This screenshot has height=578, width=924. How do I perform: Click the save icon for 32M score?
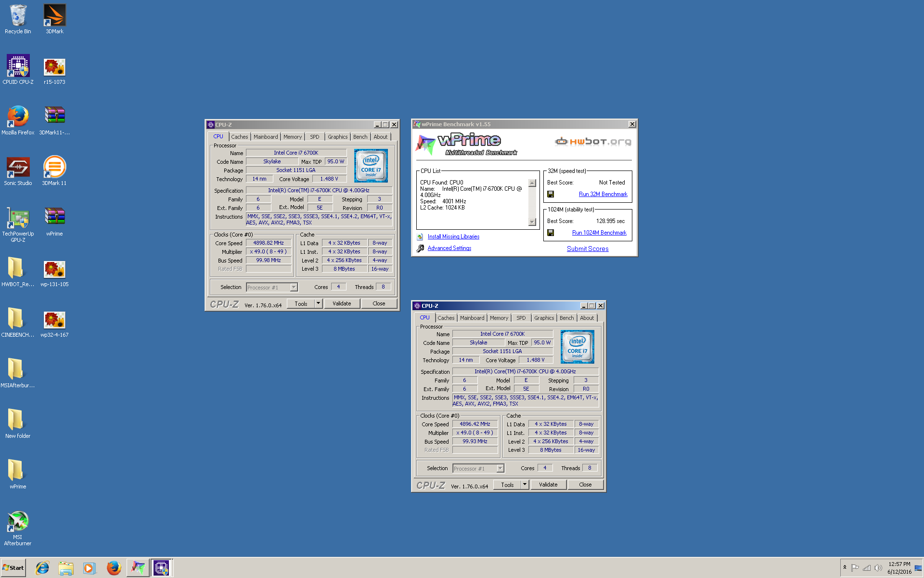tap(551, 194)
